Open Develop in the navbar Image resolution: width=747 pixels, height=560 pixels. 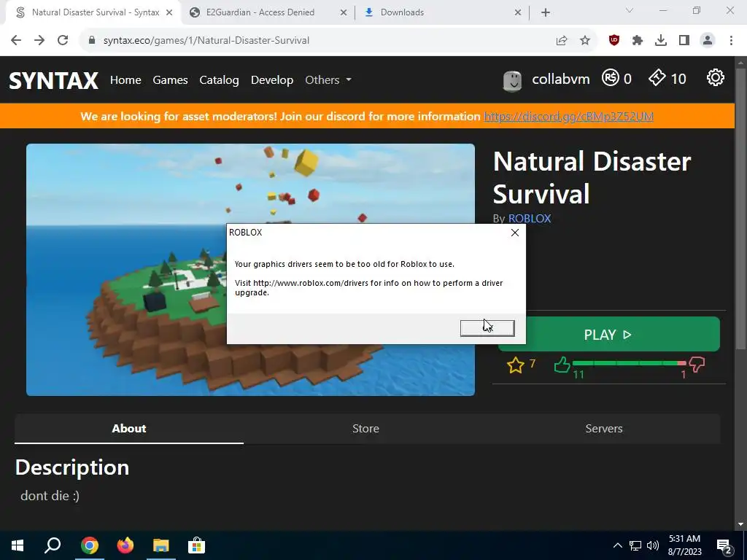point(272,80)
